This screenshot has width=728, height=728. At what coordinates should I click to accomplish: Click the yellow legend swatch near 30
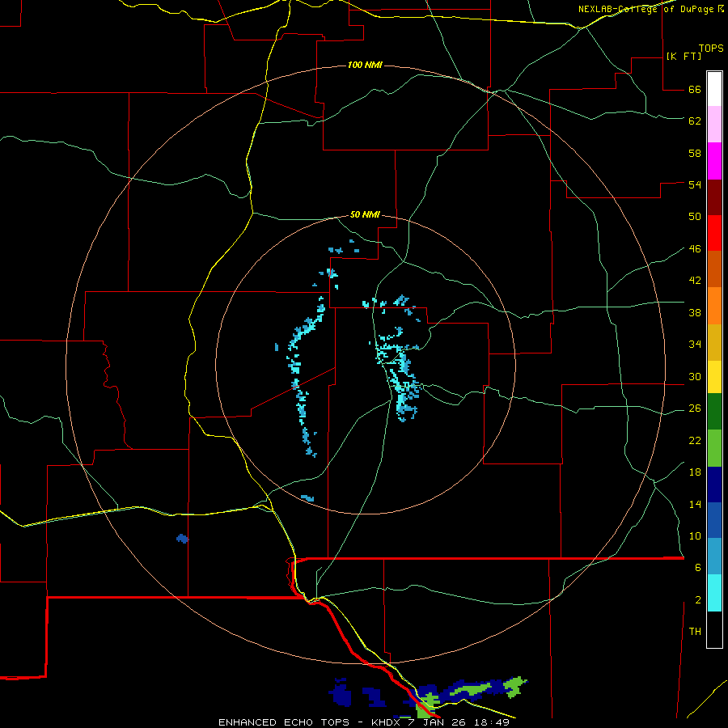(x=714, y=376)
